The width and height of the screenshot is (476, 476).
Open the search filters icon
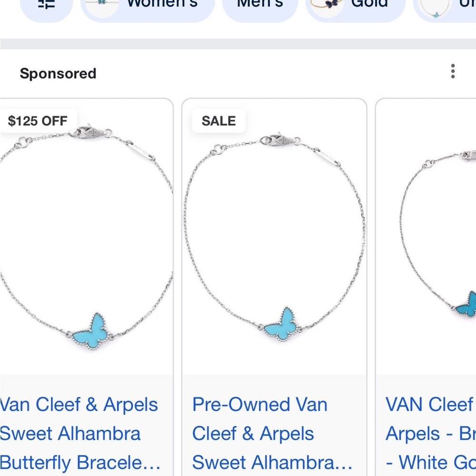[46, 5]
